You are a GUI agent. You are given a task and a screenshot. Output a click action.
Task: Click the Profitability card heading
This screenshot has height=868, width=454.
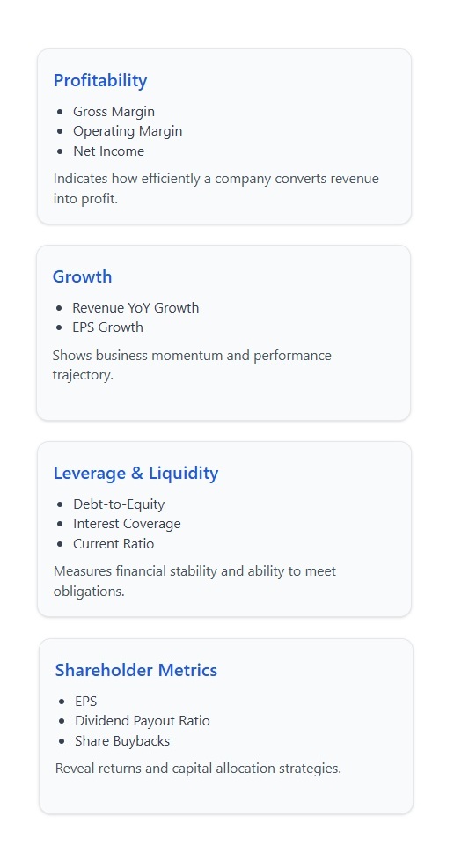(x=100, y=81)
